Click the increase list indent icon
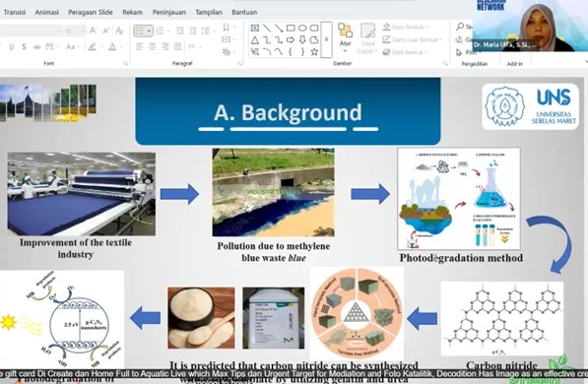The width and height of the screenshot is (588, 384). [x=192, y=31]
